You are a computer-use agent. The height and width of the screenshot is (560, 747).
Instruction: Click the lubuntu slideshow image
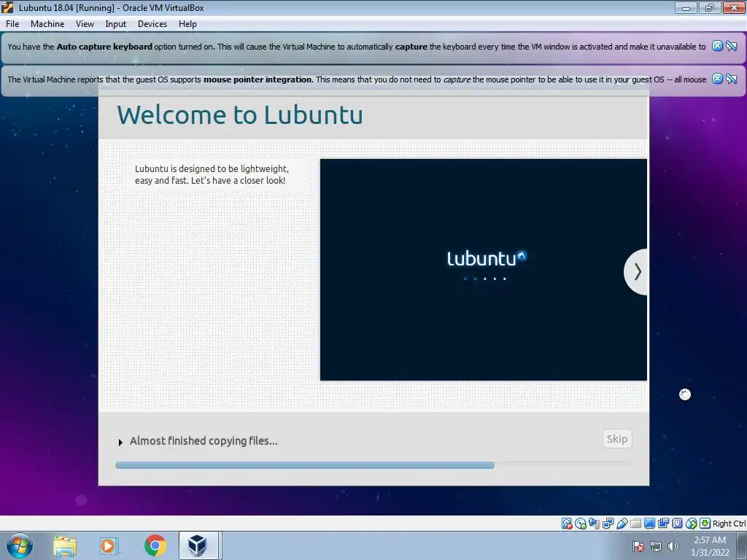coord(484,270)
